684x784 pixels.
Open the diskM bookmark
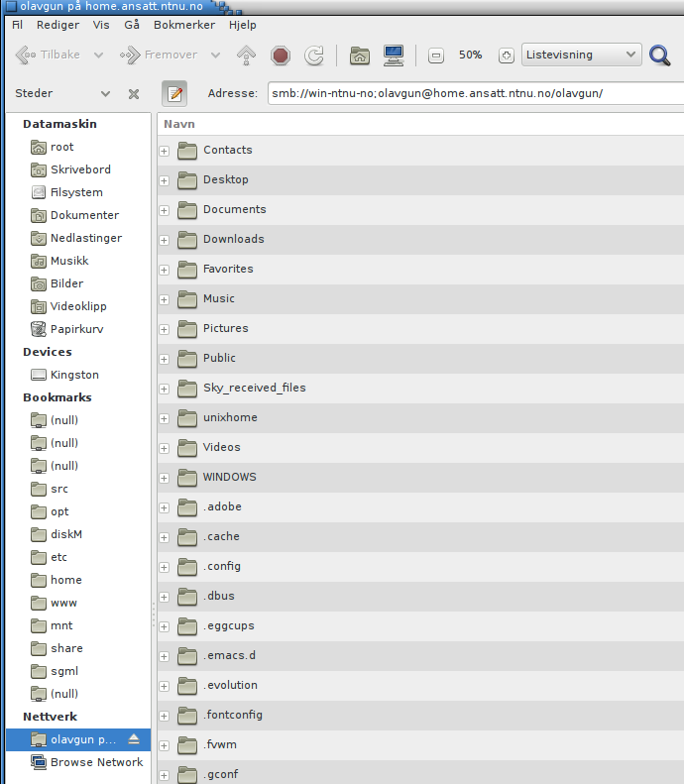(57, 534)
